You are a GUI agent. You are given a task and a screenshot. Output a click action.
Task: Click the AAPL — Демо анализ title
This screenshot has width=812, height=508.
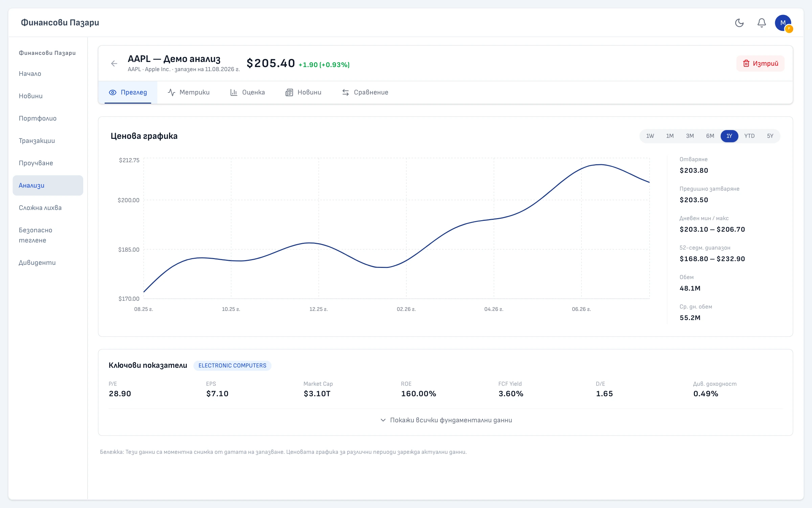tap(174, 59)
